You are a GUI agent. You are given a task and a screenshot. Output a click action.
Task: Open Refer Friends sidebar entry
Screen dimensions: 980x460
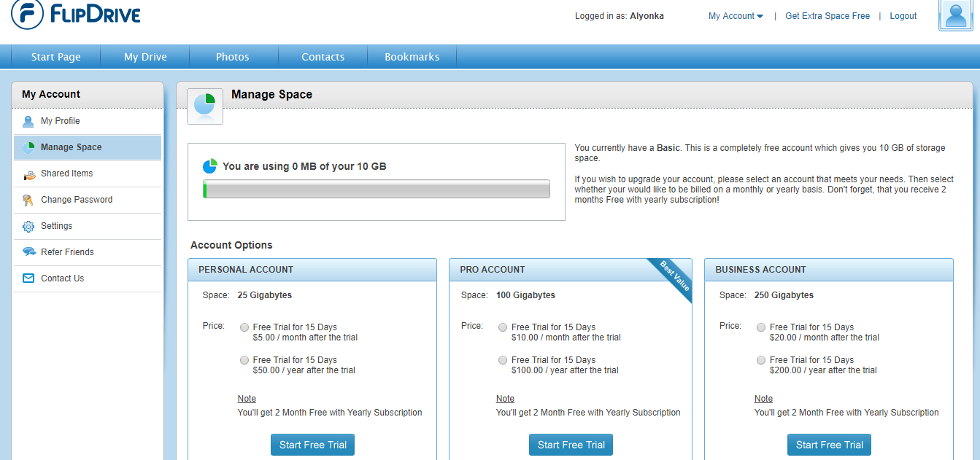point(88,252)
